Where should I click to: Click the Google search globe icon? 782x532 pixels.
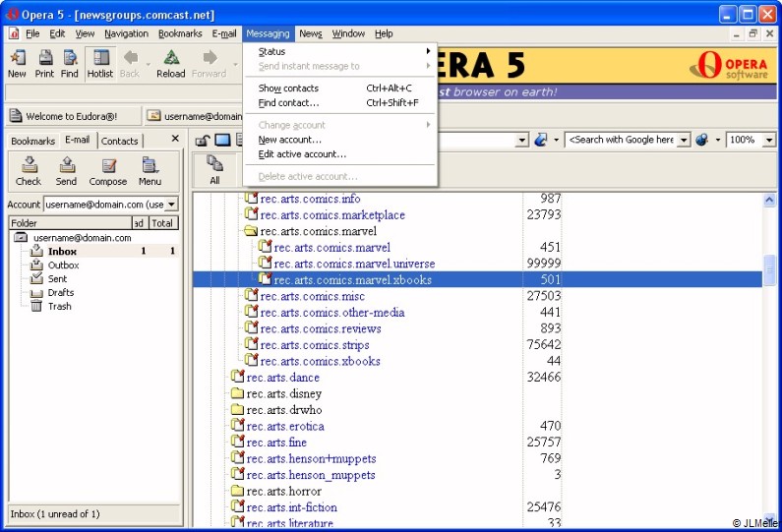coord(702,140)
